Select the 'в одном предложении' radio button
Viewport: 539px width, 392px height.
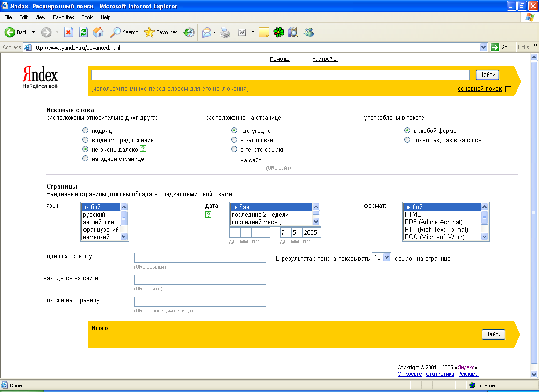[x=85, y=139]
